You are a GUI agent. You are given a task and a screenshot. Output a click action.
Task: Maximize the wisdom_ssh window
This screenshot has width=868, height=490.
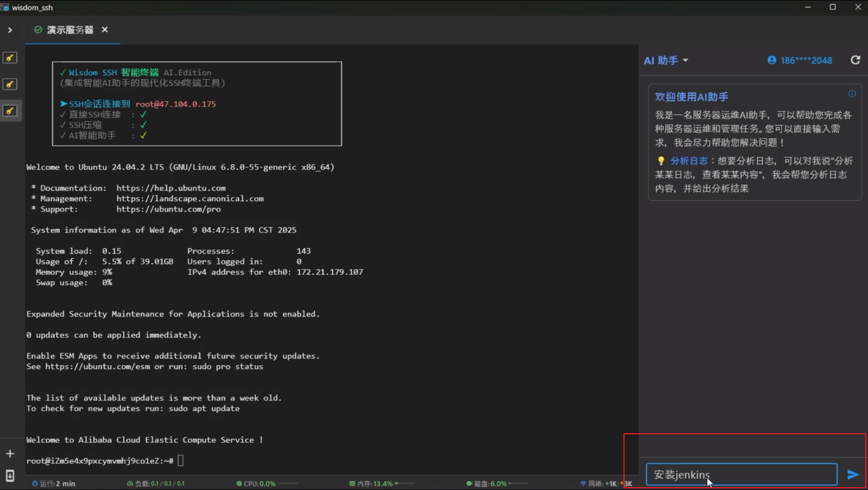click(x=833, y=7)
